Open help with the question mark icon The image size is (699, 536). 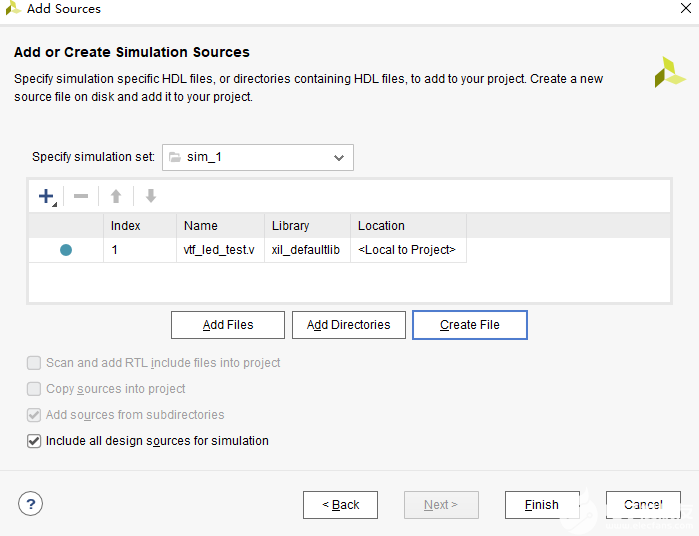click(31, 504)
